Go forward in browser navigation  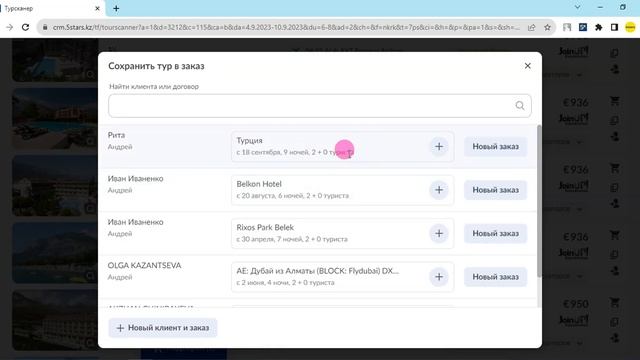9,27
